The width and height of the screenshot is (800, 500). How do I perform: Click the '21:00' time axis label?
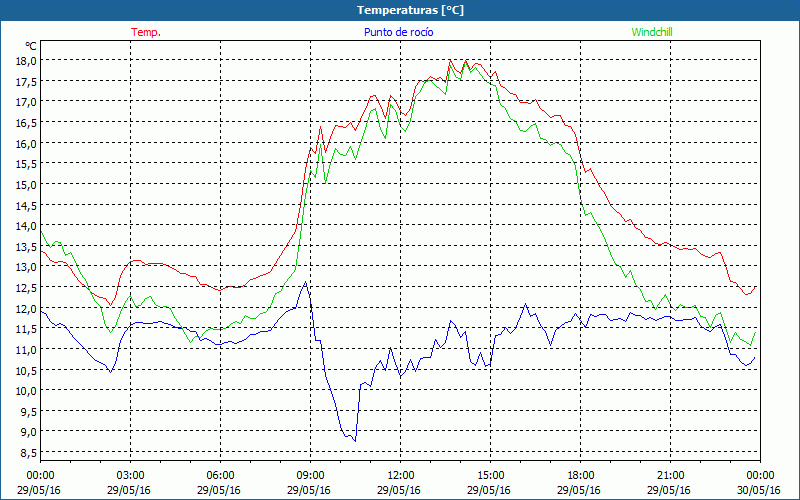coord(670,476)
